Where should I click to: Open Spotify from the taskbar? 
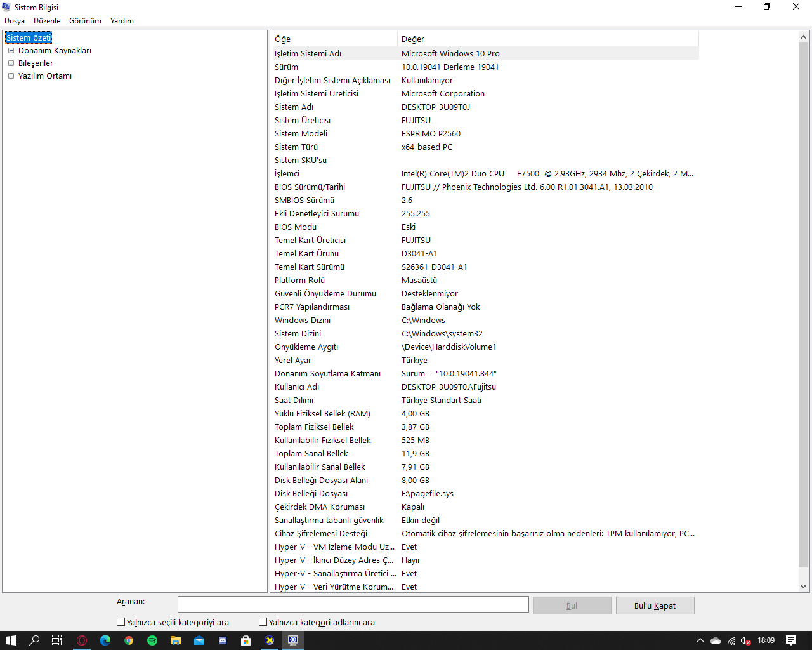[x=152, y=640]
